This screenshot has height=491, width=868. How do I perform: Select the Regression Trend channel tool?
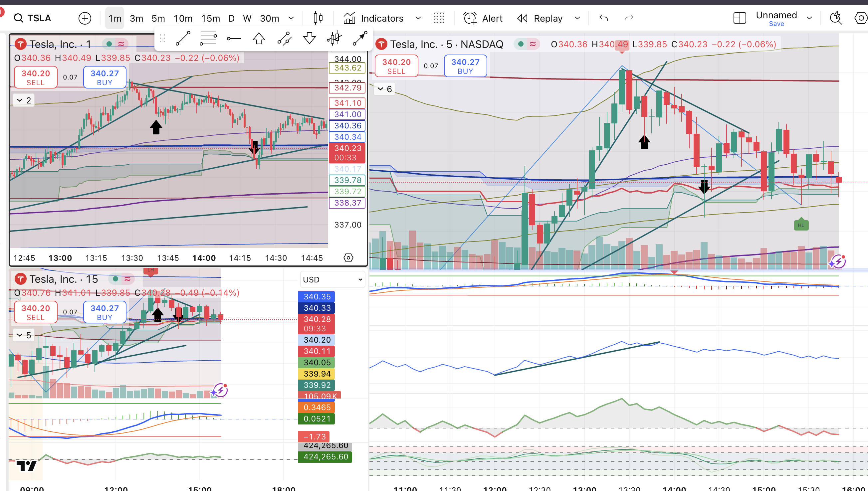pos(284,39)
